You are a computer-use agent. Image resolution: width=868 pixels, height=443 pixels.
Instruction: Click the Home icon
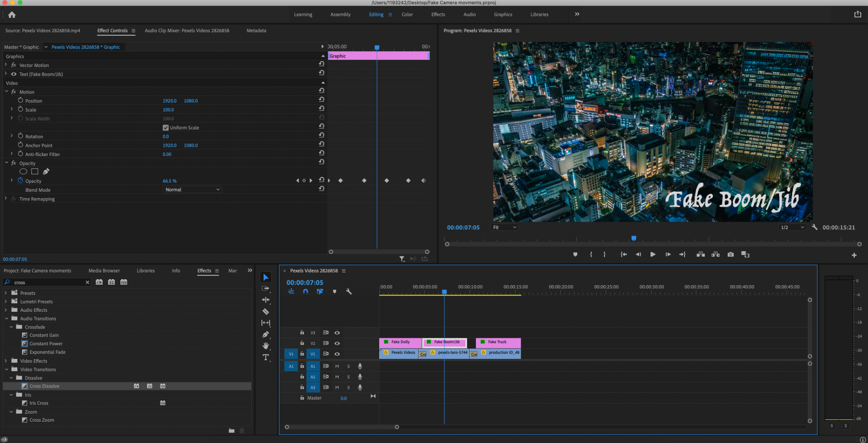click(12, 14)
